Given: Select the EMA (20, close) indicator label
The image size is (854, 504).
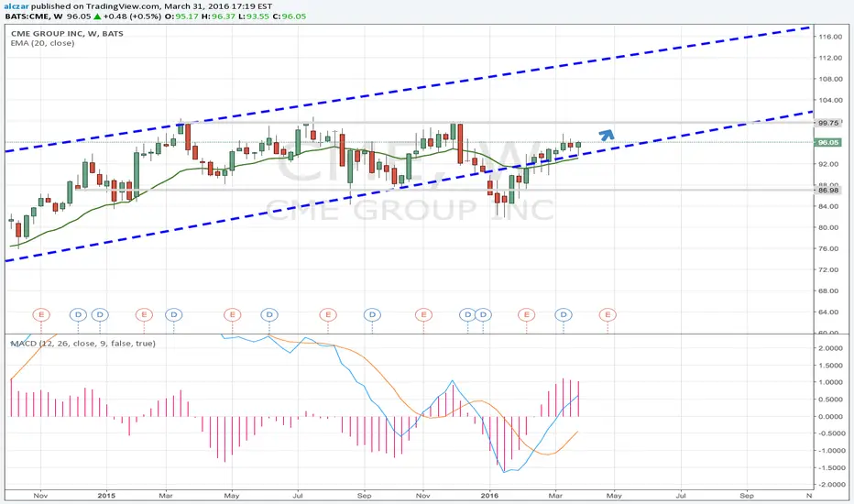Looking at the screenshot, I should tap(42, 43).
